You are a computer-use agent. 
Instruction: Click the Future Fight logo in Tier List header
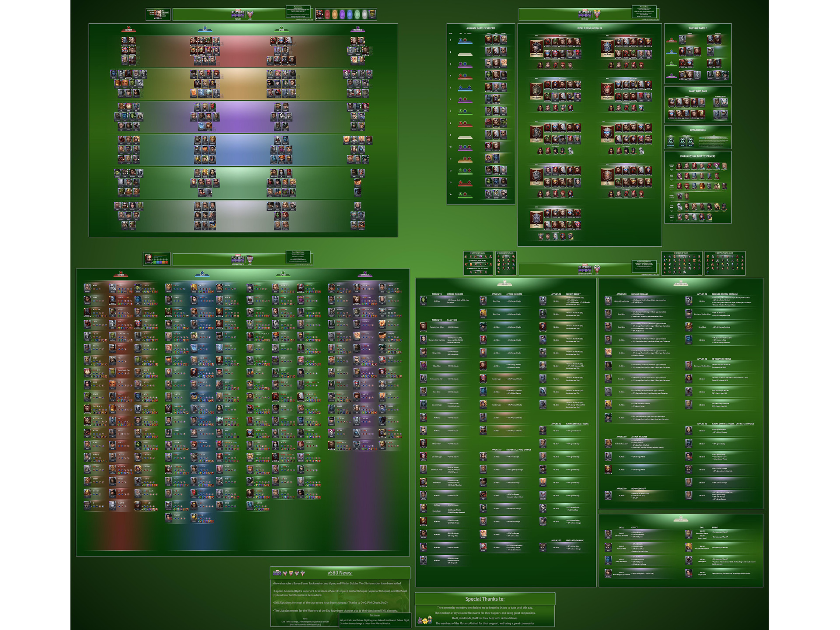[238, 14]
